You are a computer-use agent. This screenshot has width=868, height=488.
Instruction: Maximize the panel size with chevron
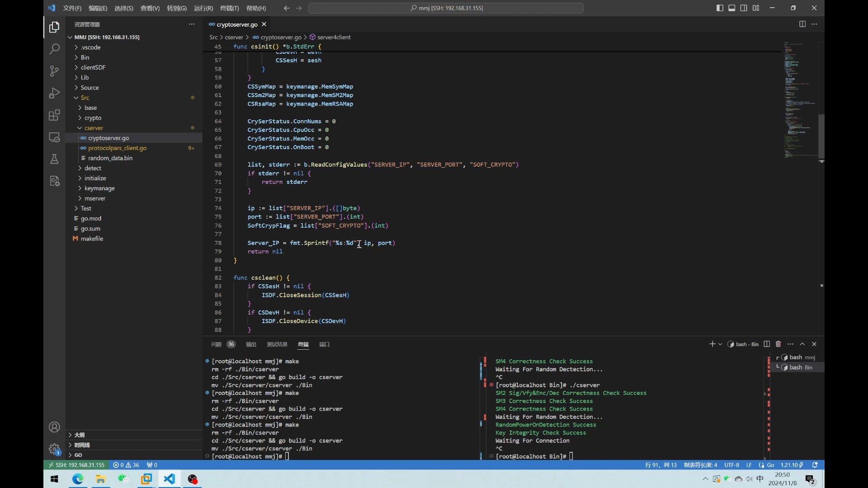(x=802, y=344)
